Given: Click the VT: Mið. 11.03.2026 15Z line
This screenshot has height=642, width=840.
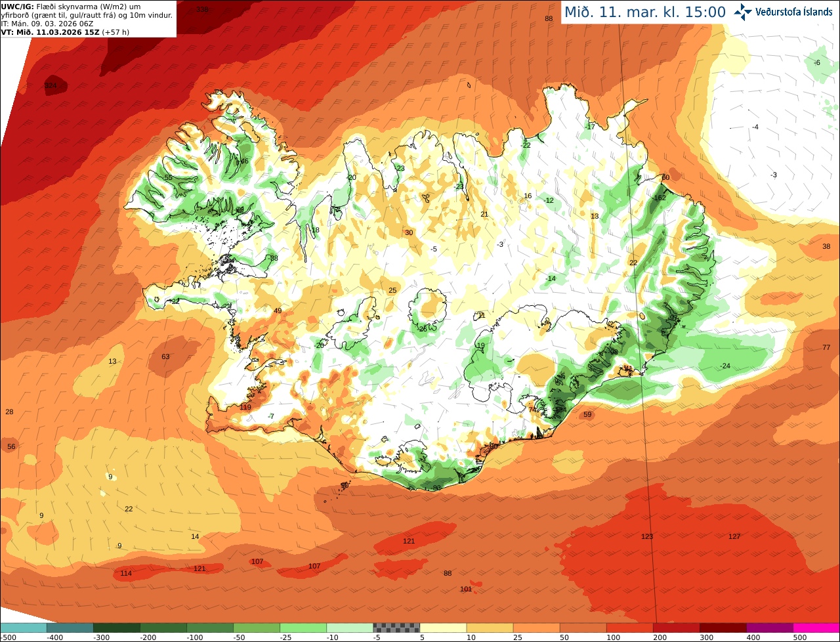Looking at the screenshot, I should tap(65, 32).
